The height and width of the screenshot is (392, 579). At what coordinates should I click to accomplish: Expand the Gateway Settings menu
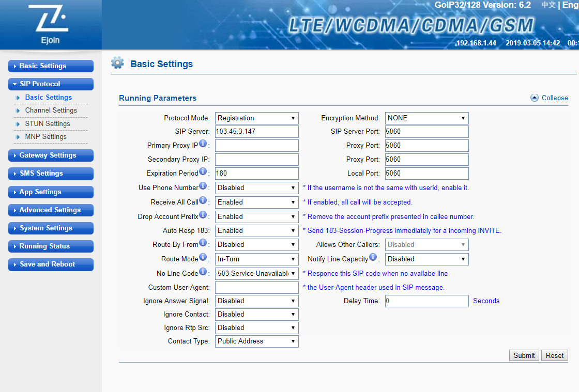point(51,155)
